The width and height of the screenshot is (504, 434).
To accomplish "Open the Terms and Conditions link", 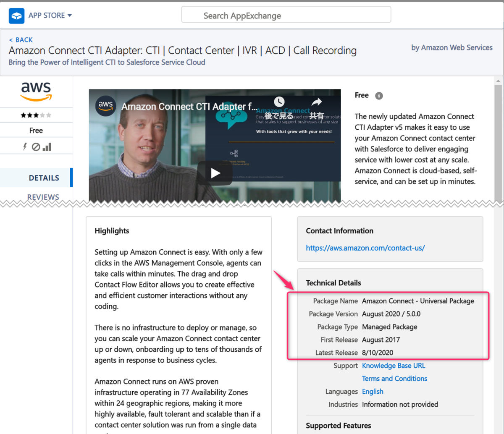I will [394, 379].
